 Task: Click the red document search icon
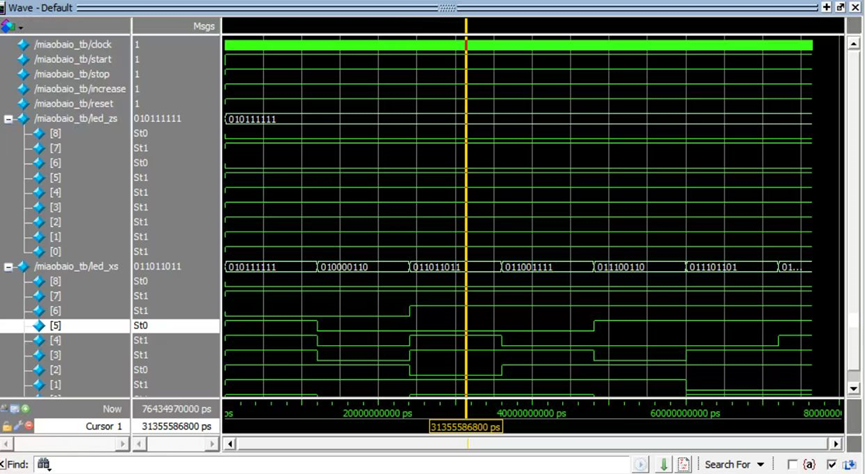click(685, 464)
